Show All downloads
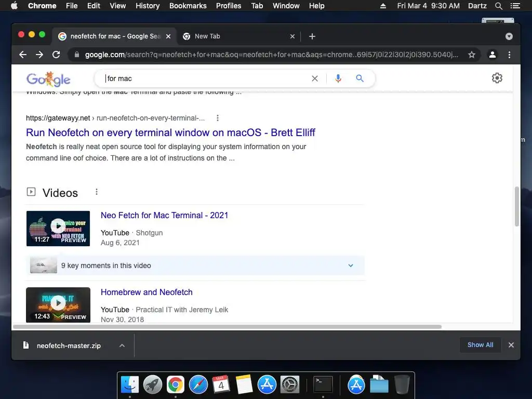The height and width of the screenshot is (399, 532). point(480,345)
